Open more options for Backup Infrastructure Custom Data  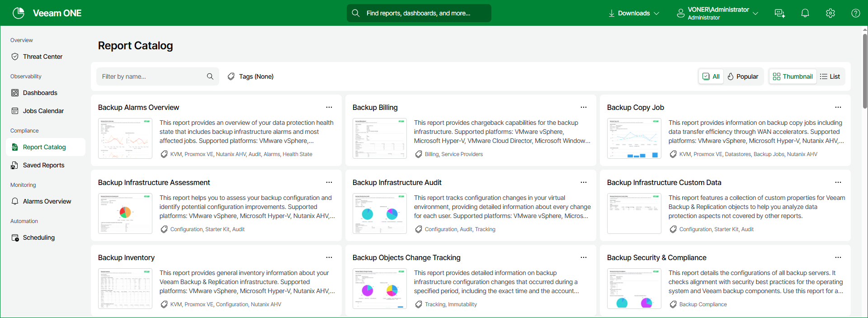838,182
